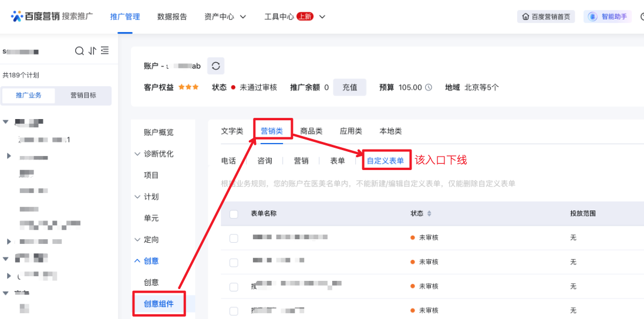Tick the select-all checkbox in table header
This screenshot has height=319, width=644.
point(234,214)
